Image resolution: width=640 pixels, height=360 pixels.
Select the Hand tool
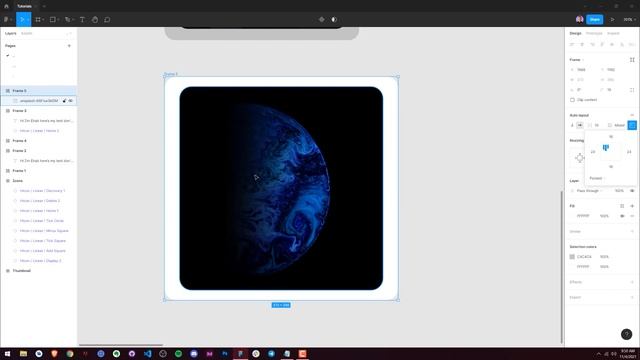click(x=95, y=19)
